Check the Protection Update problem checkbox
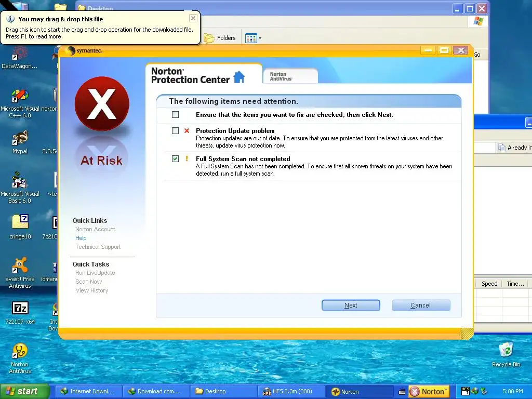The height and width of the screenshot is (399, 532). click(175, 130)
